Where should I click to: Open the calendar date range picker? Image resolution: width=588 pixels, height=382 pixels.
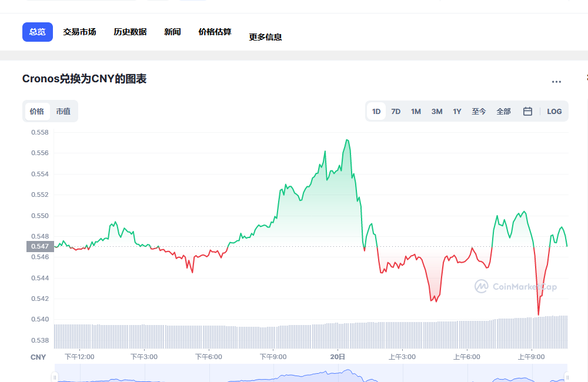(527, 111)
